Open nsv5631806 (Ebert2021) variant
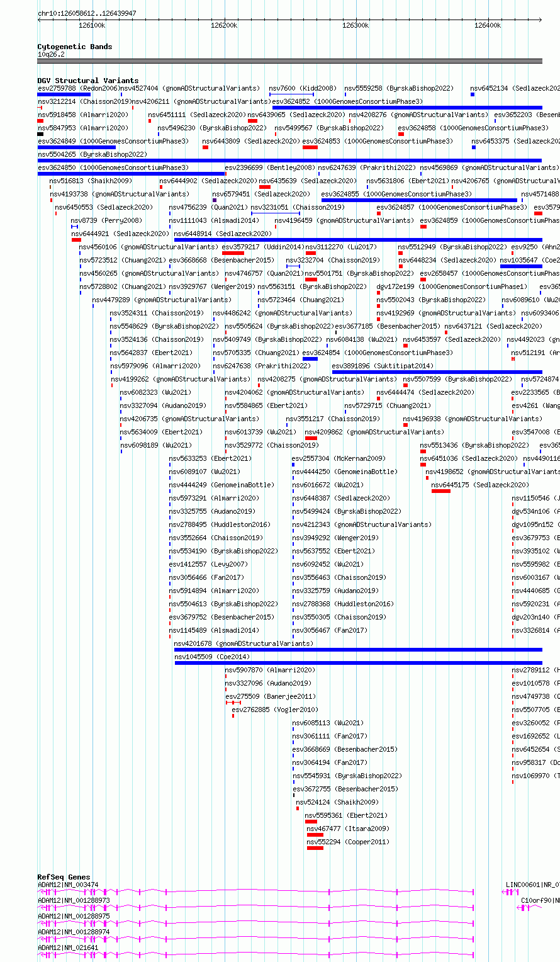560x962 pixels. [408, 181]
